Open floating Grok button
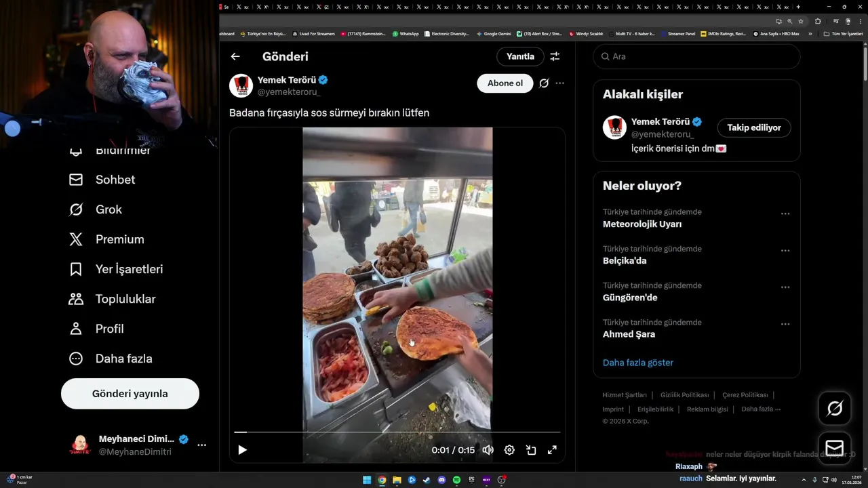Viewport: 868px width, 488px height. tap(835, 409)
